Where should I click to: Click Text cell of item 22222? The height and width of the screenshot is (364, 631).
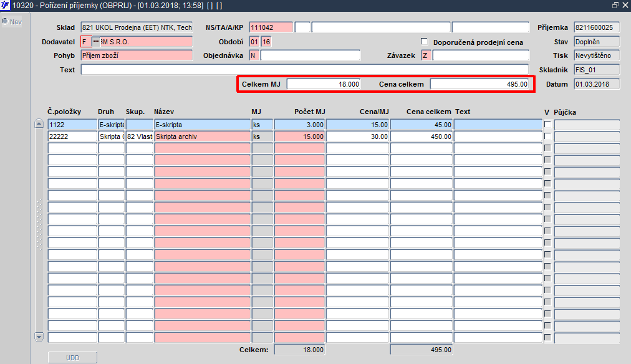[498, 136]
